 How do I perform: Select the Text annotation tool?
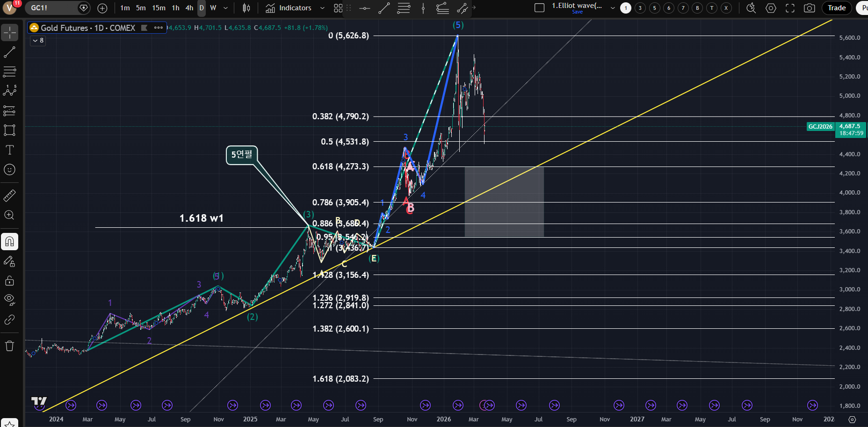coord(9,150)
